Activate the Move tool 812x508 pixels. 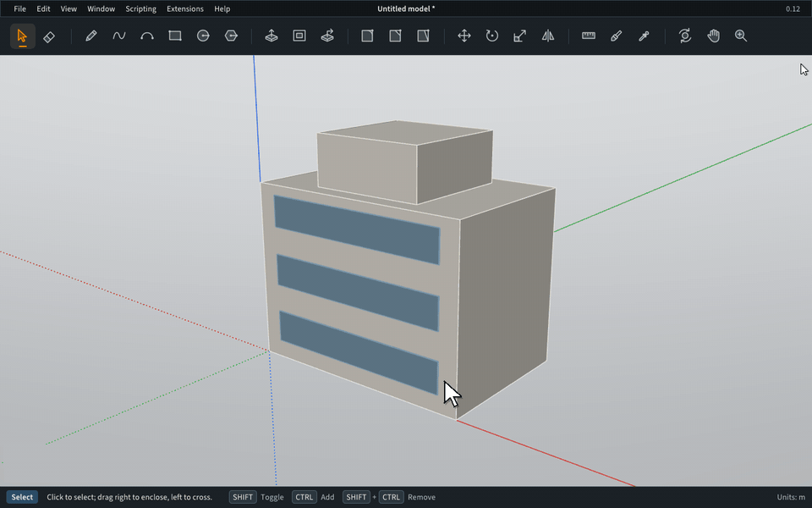(464, 36)
